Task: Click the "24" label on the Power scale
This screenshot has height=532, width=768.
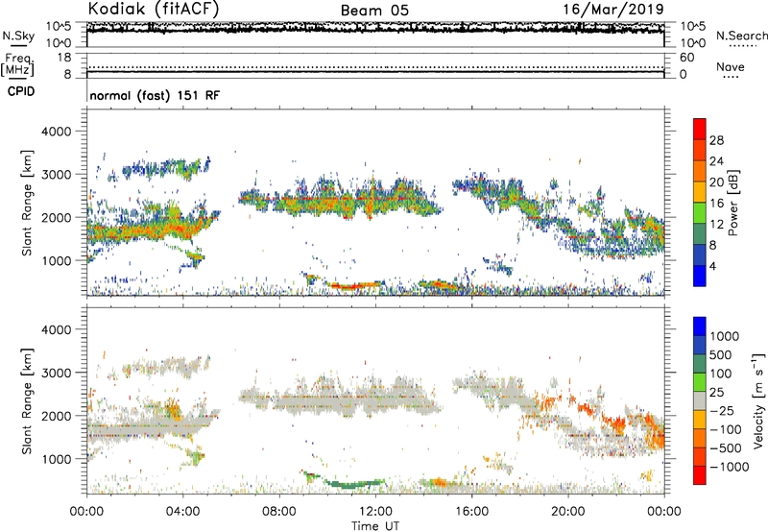Action: tap(716, 161)
